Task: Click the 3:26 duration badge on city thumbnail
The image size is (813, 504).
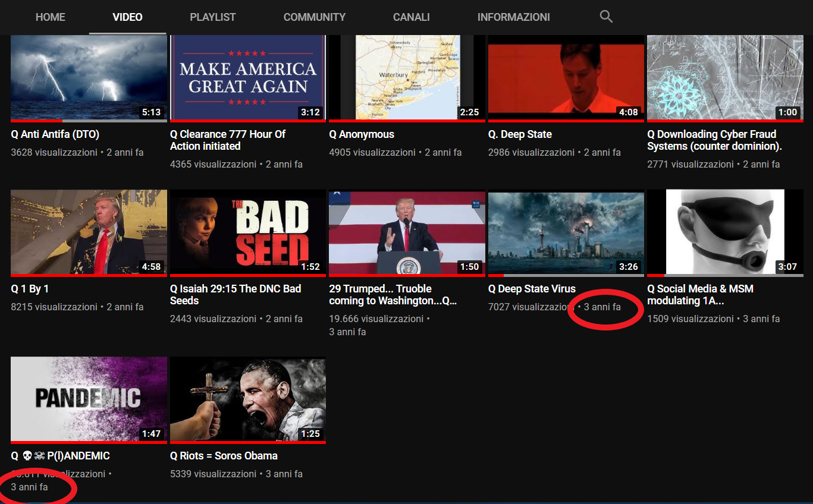Action: click(x=628, y=267)
